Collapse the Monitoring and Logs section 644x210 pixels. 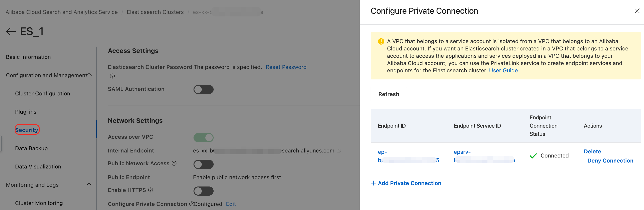(89, 184)
